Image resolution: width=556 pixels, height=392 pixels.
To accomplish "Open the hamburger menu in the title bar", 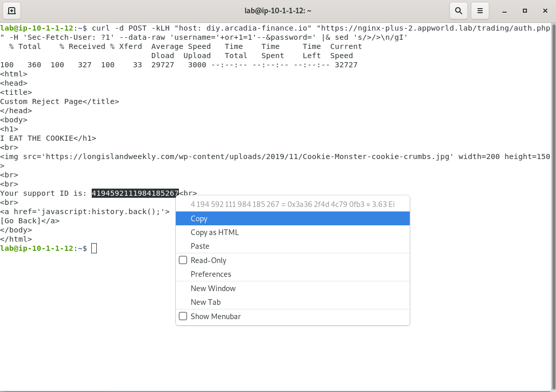I will point(480,11).
